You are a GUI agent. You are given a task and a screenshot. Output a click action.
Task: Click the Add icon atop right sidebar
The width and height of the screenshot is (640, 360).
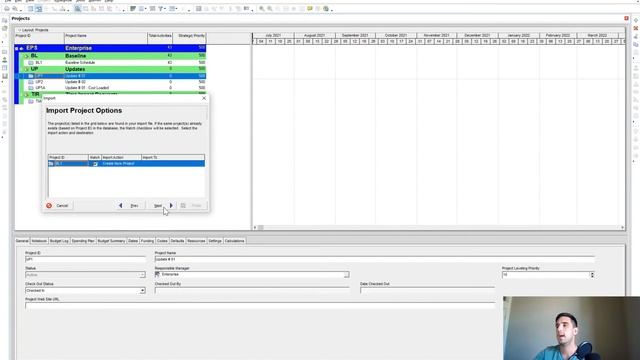click(x=636, y=20)
